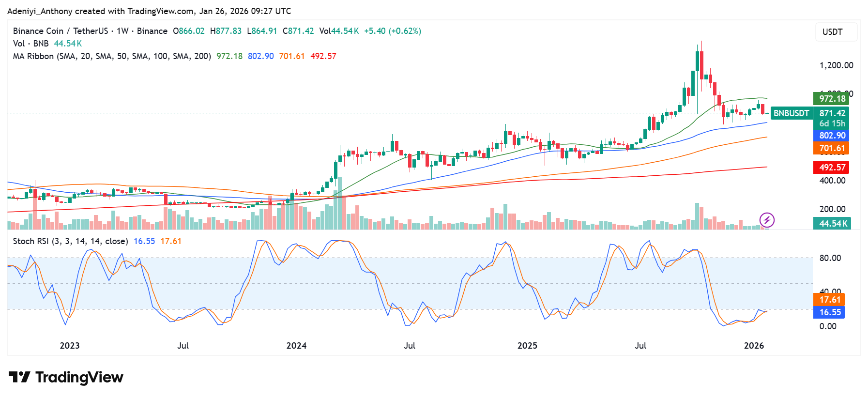Click the +5.40 (+0.62%) change value
Screen dimensions: 868x399
tap(393, 31)
